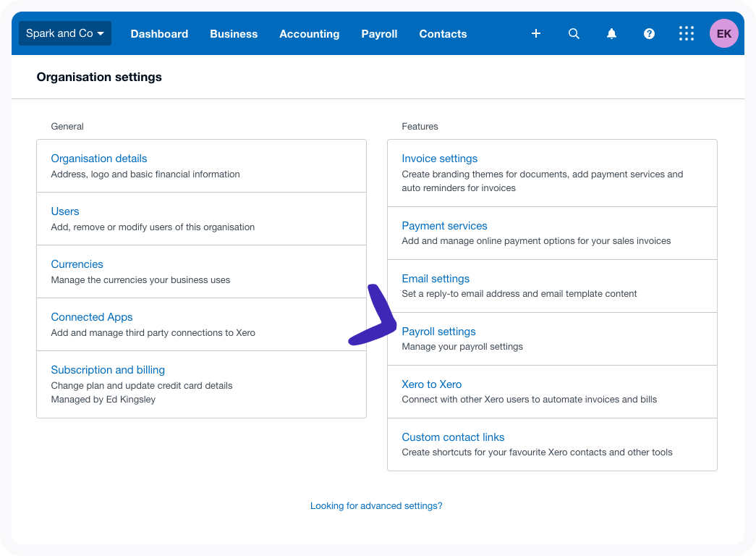This screenshot has height=556, width=756.
Task: Open the search magnifier icon
Action: pos(574,33)
